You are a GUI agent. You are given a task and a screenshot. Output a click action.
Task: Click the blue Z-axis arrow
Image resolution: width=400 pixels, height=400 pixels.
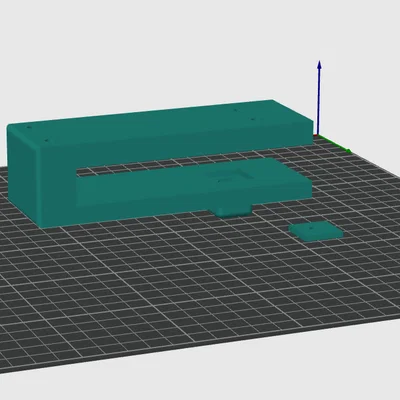pos(319,97)
